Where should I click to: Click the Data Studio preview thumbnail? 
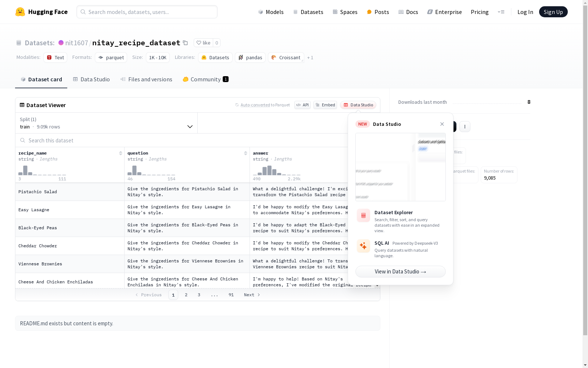tap(401, 167)
